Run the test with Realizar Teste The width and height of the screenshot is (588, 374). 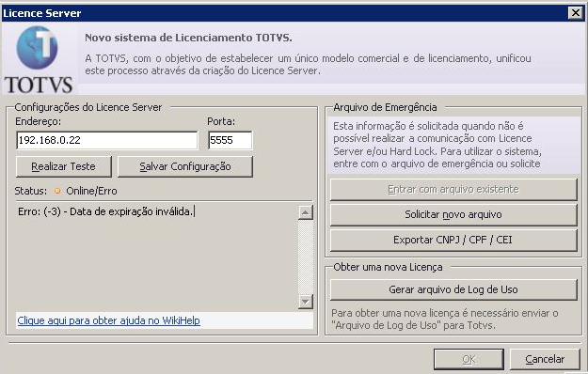pos(64,166)
